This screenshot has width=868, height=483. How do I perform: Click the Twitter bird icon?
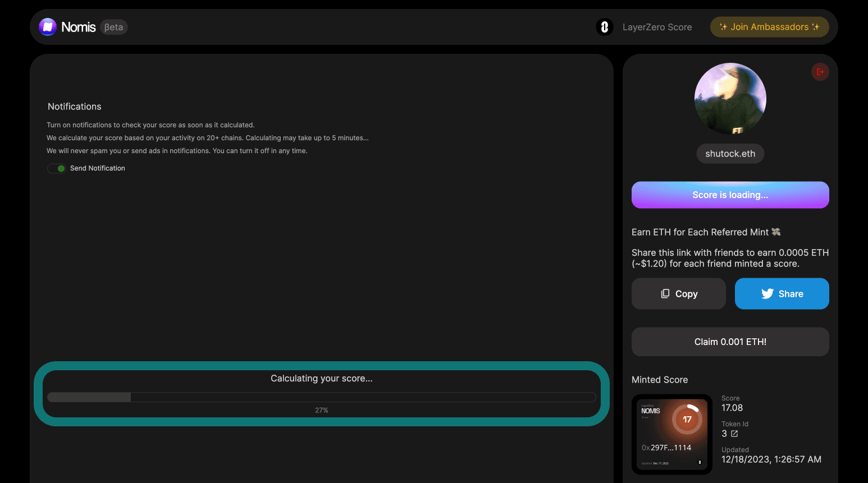(767, 294)
